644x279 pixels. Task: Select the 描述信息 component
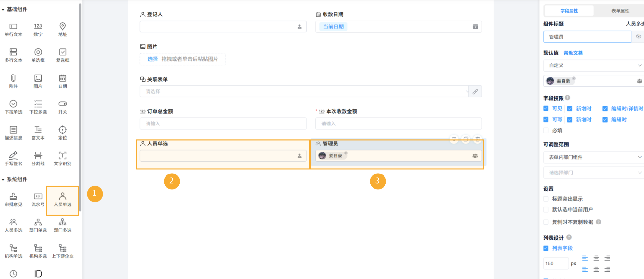(x=13, y=134)
